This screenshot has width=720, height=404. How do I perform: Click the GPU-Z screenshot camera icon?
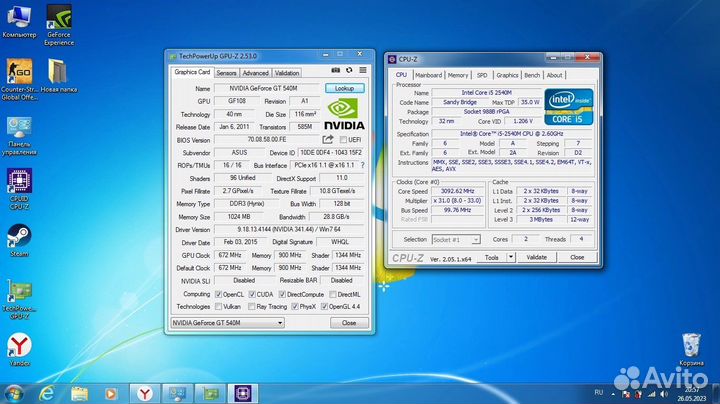pyautogui.click(x=336, y=70)
